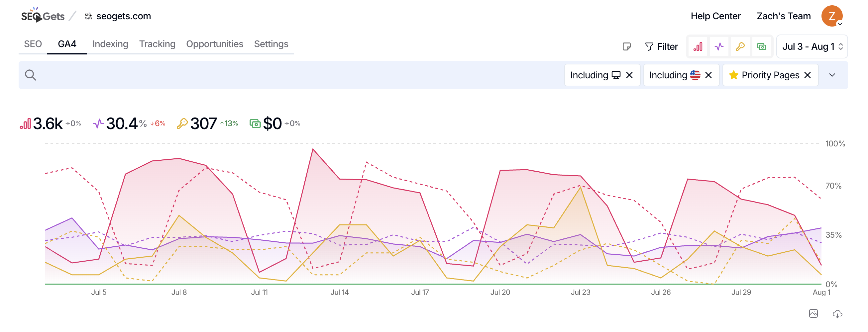The image size is (868, 332).
Task: Open the notes sticky icon
Action: [x=626, y=46]
